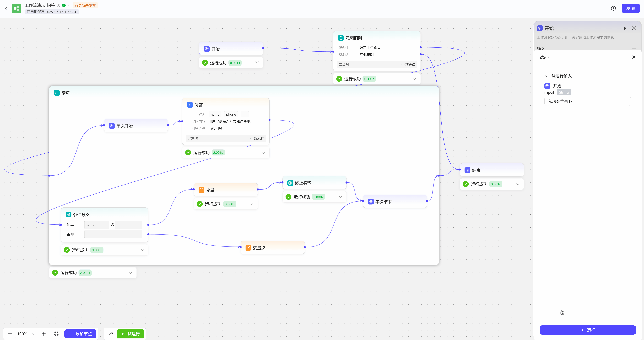Viewport: 644px width, 340px height.
Task: Click the edit pencil next to workflow title
Action: coord(69,5)
